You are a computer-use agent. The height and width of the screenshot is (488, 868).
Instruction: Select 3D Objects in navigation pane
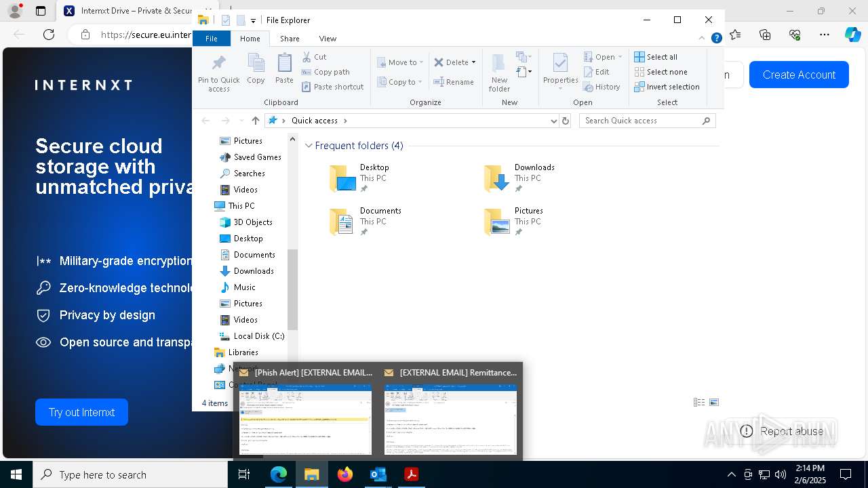[x=246, y=222]
